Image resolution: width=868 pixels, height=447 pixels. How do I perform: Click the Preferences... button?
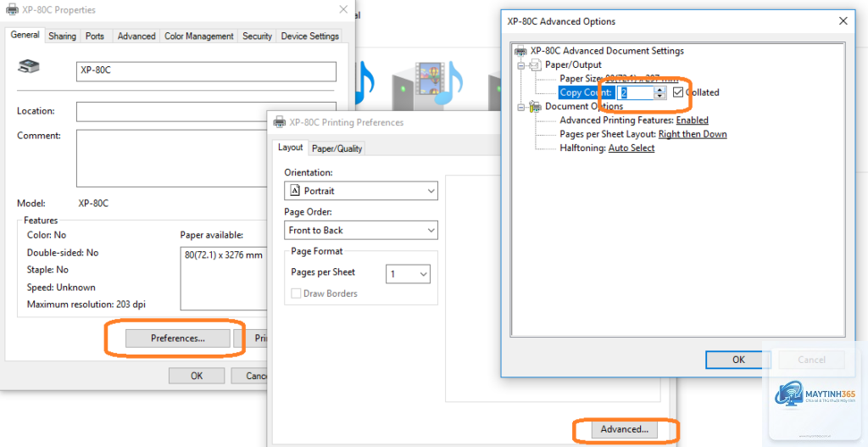click(178, 338)
